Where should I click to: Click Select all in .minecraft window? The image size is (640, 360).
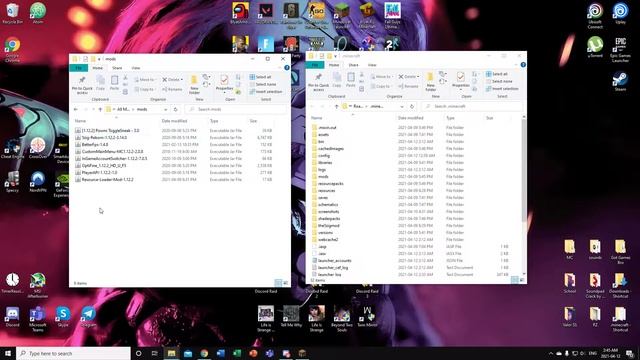[497, 74]
